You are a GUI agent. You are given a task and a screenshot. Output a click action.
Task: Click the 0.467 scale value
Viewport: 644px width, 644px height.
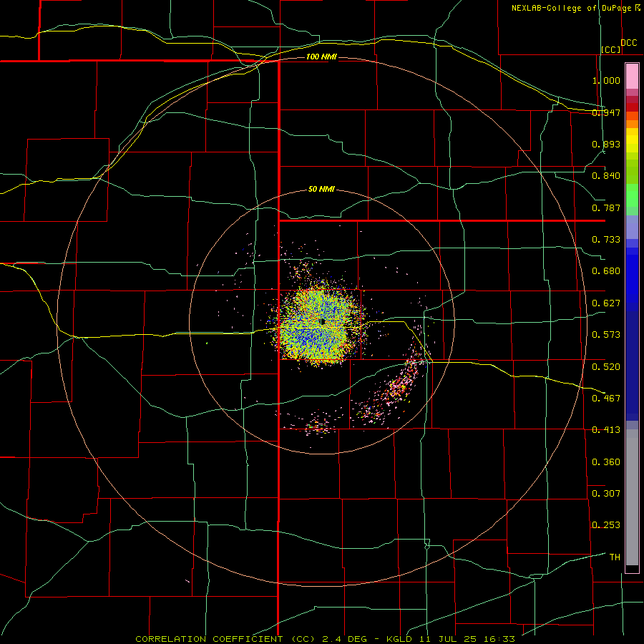[x=606, y=398]
